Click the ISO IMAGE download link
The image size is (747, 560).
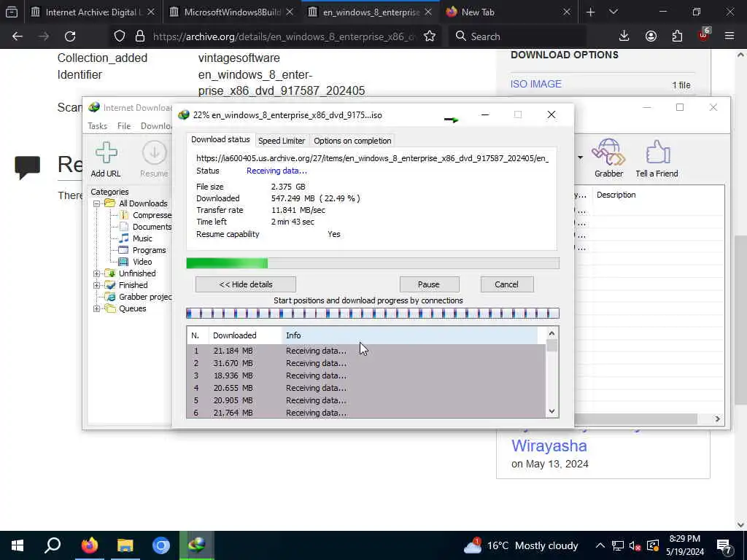(535, 84)
